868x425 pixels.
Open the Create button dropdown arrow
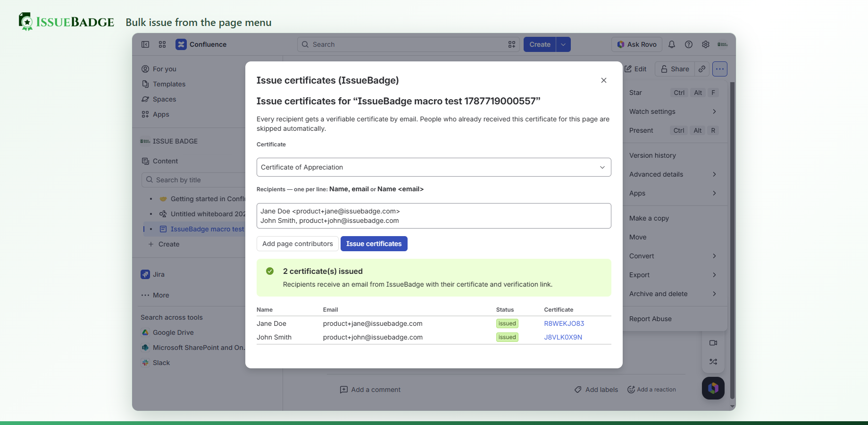click(563, 44)
